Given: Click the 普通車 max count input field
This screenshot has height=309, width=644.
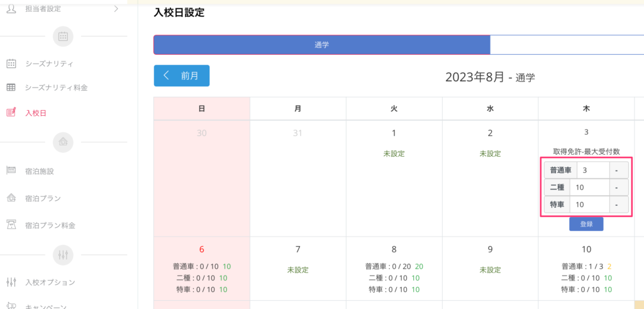Looking at the screenshot, I should pos(592,171).
